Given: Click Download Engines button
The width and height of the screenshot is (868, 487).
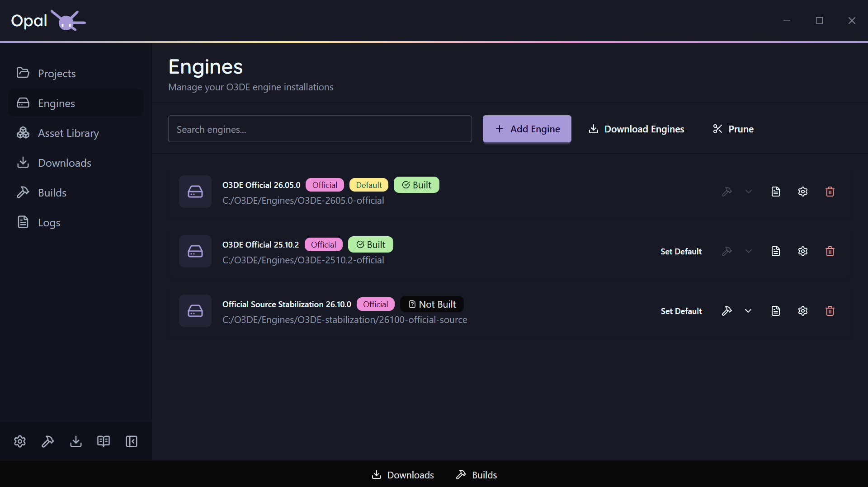Looking at the screenshot, I should click(637, 129).
